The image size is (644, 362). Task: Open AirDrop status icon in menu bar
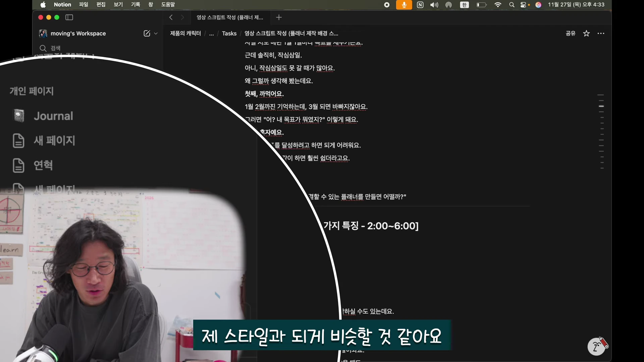click(449, 5)
